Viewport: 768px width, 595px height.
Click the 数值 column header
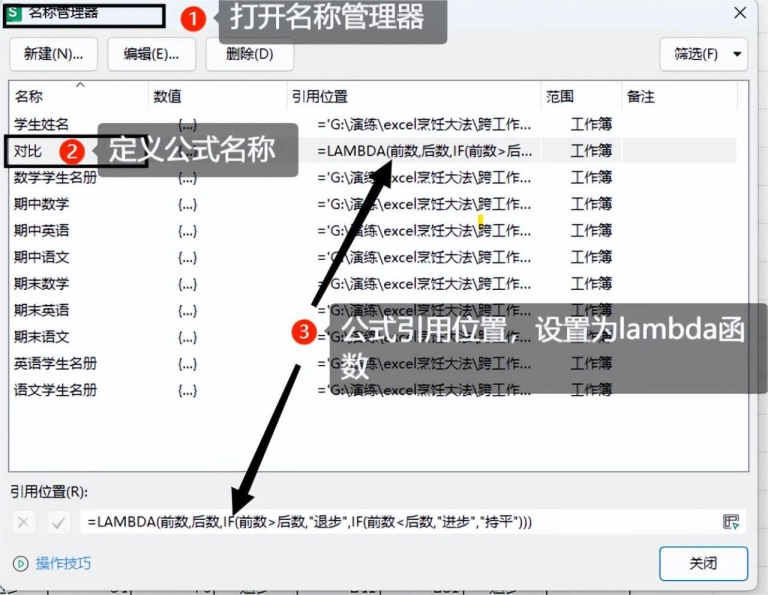click(x=168, y=97)
